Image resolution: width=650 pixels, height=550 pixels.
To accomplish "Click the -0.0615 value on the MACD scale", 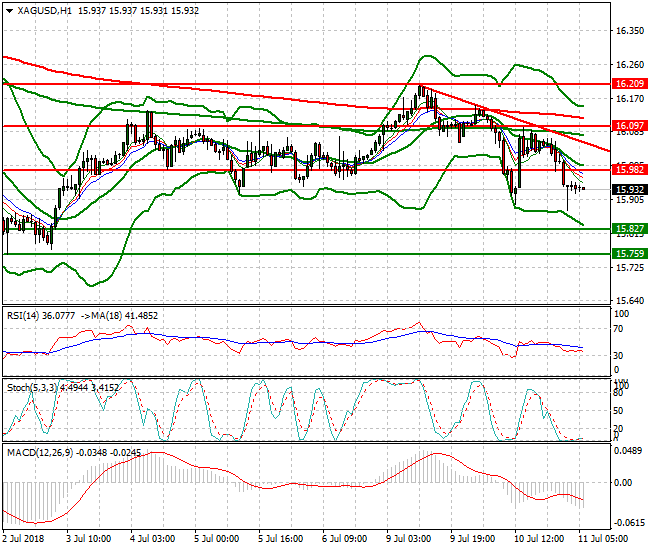I will click(x=630, y=522).
